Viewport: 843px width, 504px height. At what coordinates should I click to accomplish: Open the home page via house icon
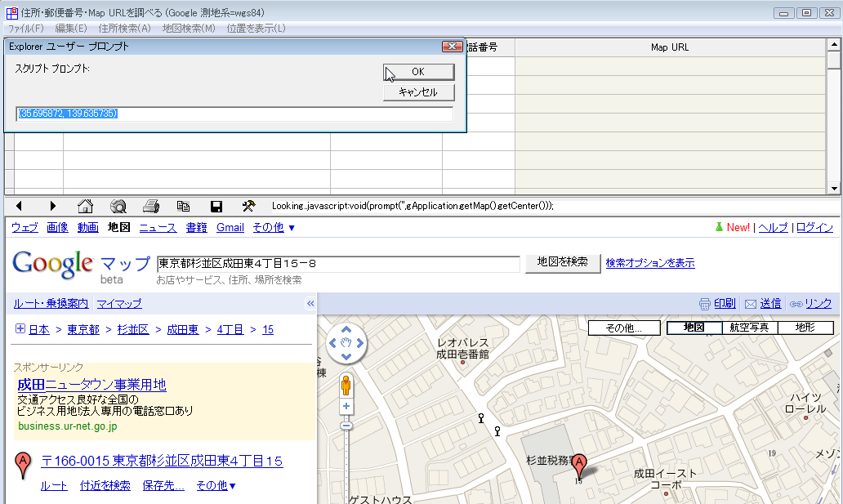85,206
